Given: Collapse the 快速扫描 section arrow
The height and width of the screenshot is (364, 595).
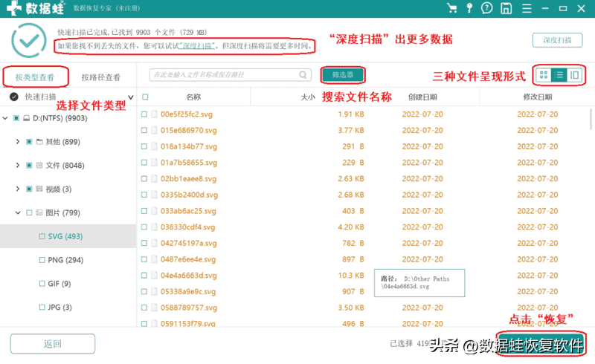Looking at the screenshot, I should point(131,97).
